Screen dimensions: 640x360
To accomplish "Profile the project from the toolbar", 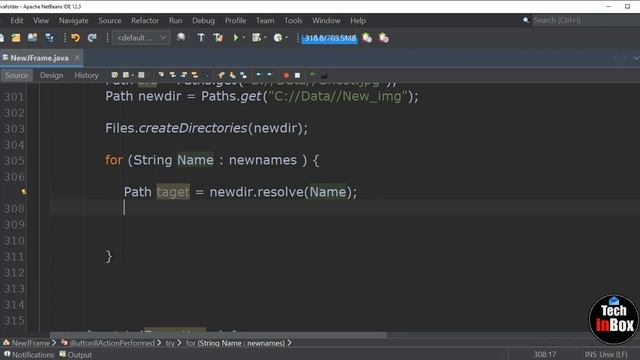I will click(278, 38).
